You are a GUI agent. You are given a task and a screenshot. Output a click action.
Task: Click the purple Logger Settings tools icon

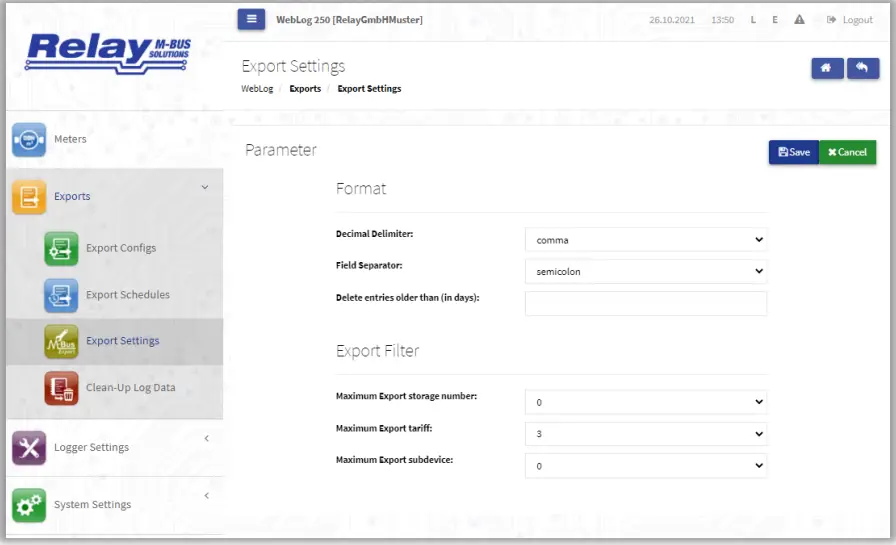click(x=29, y=448)
